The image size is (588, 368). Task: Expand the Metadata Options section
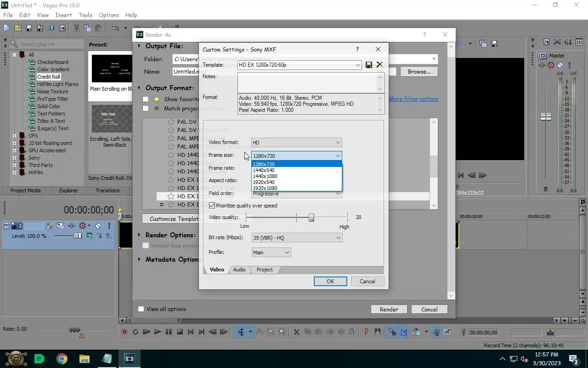click(140, 259)
